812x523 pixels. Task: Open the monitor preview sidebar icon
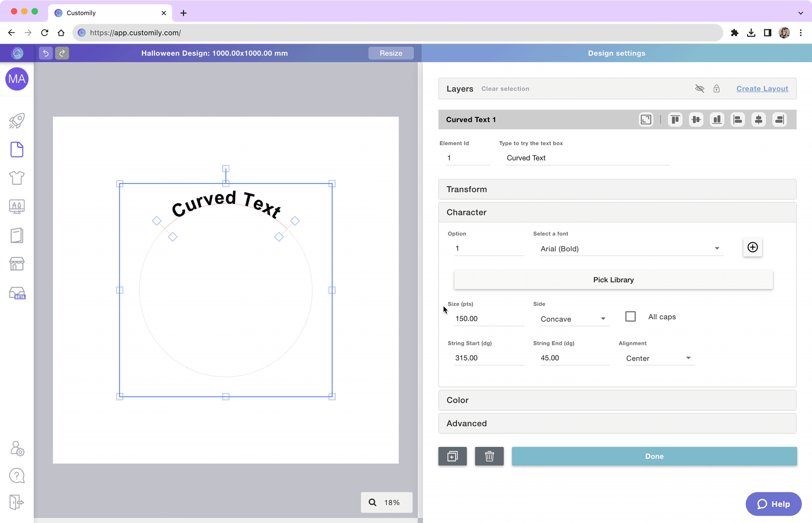(17, 207)
